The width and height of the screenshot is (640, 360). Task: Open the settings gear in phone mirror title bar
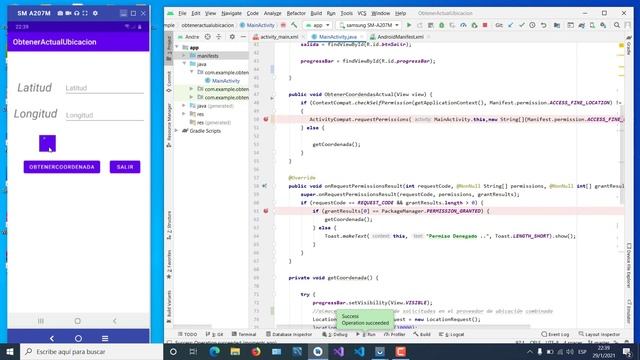click(x=95, y=13)
